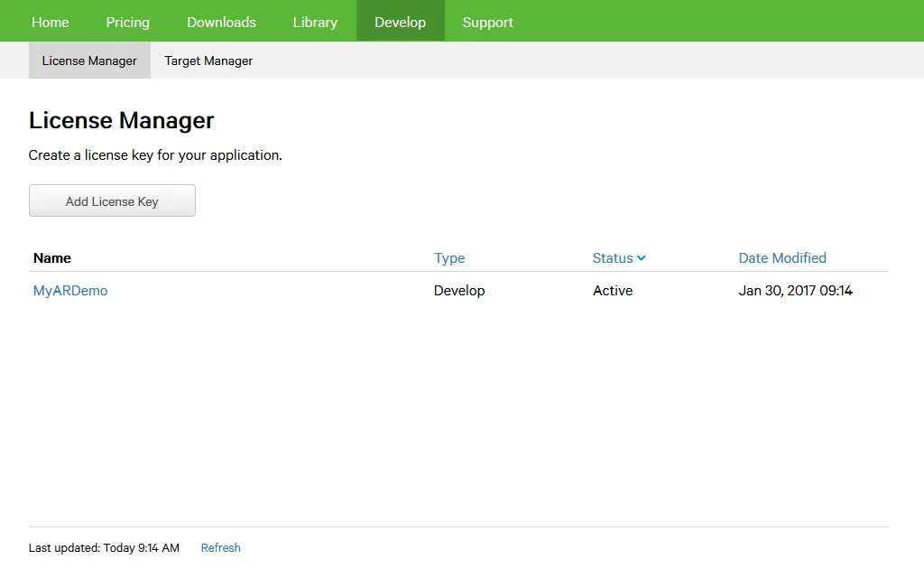Sort licenses by Type column
The height and width of the screenshot is (578, 924).
449,258
